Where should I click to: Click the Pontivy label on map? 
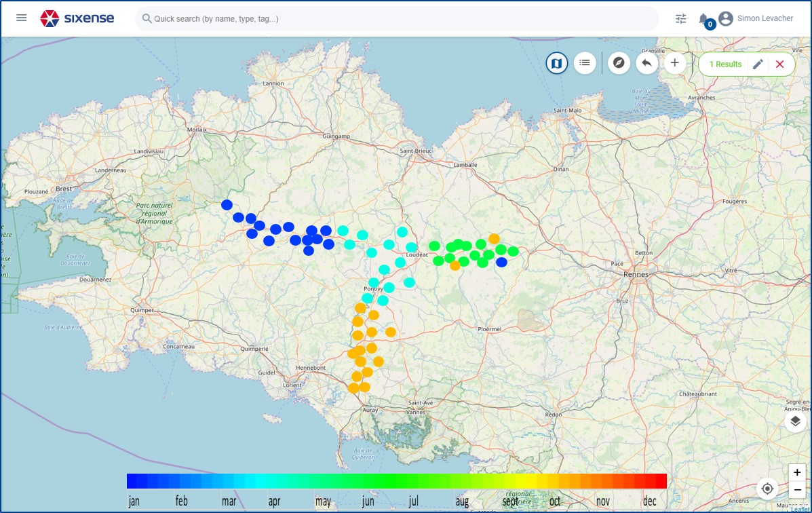(373, 288)
